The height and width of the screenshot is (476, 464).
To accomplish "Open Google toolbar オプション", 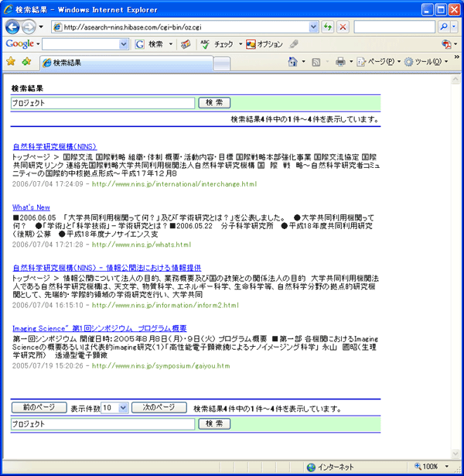I will [264, 44].
